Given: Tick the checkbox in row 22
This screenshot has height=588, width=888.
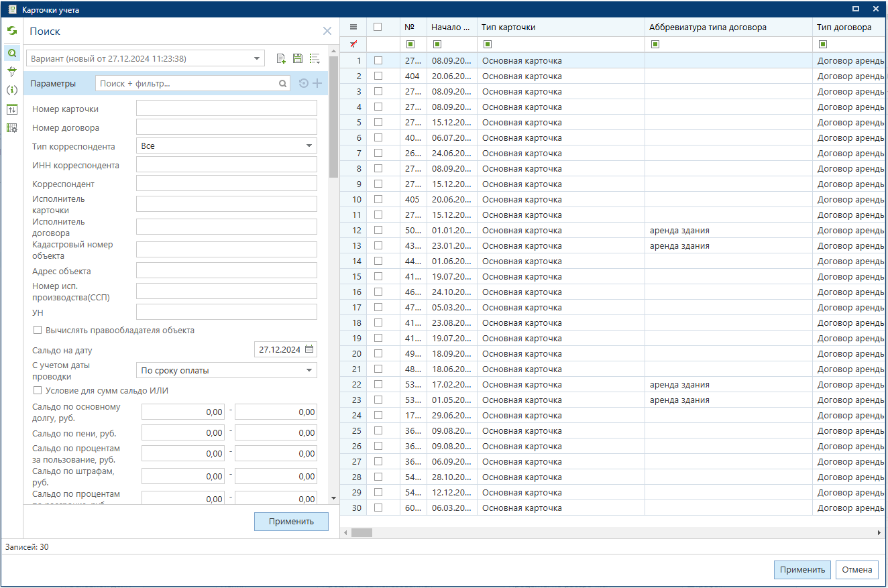Looking at the screenshot, I should [x=378, y=384].
